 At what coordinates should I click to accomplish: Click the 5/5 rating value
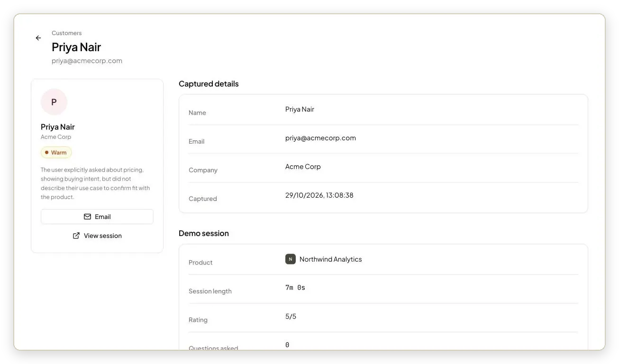pyautogui.click(x=291, y=316)
